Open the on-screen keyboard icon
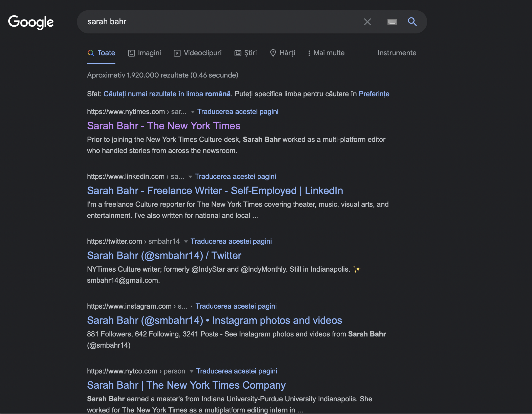The height and width of the screenshot is (414, 532). (392, 22)
